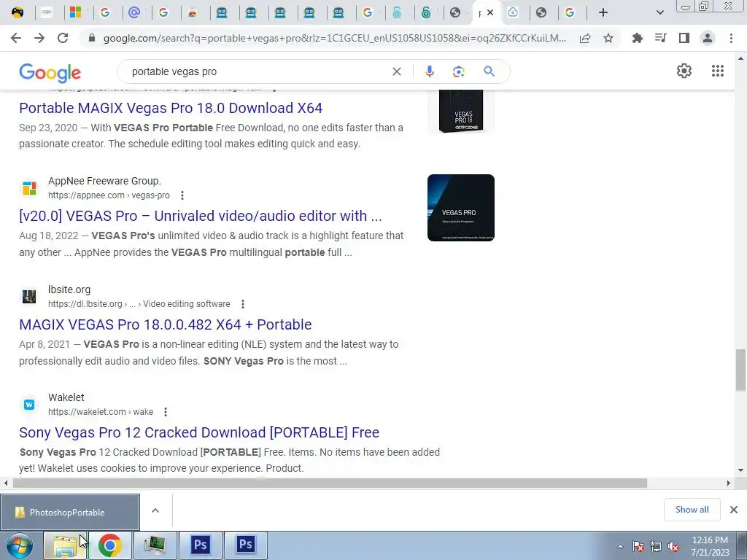Image resolution: width=747 pixels, height=560 pixels.
Task: Open Google quick settings gear
Action: [684, 71]
